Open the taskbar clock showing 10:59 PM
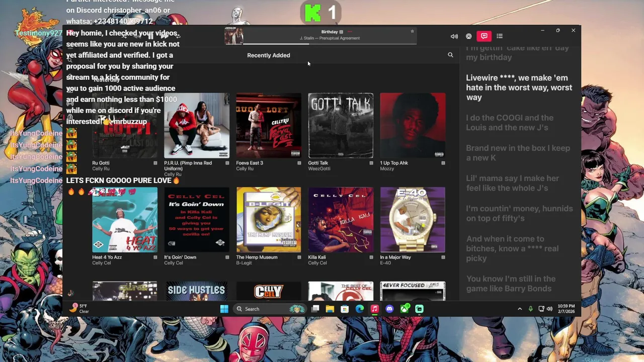This screenshot has height=362, width=644. [x=566, y=309]
